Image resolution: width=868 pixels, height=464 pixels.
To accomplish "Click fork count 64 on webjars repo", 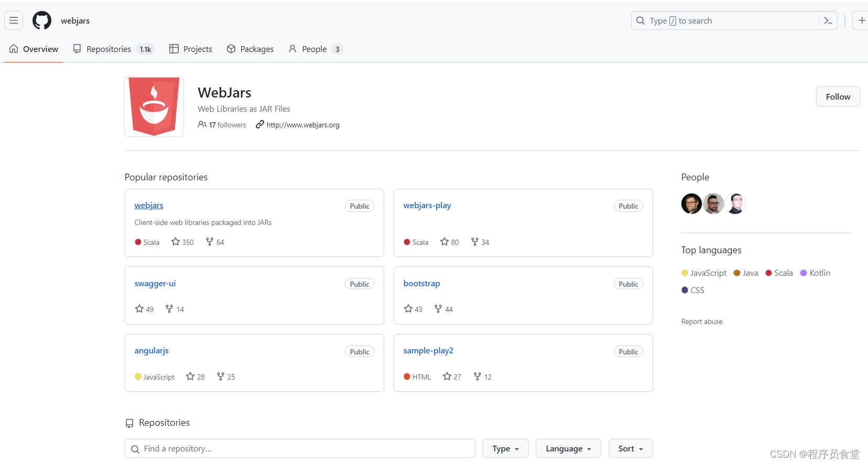I will 215,242.
